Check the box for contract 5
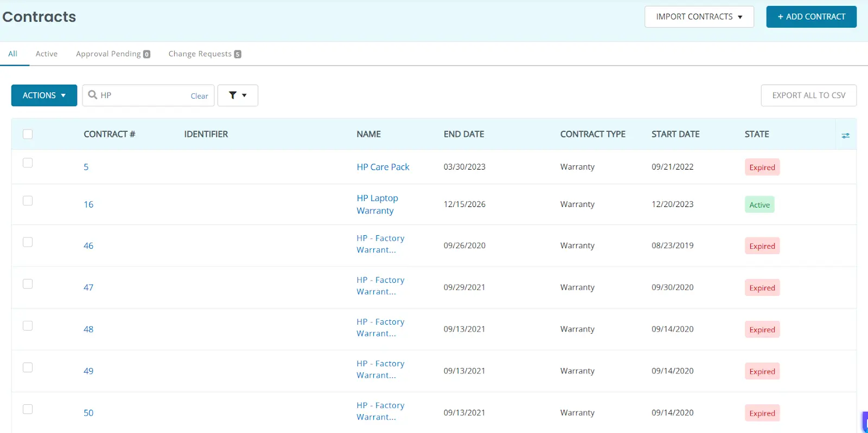This screenshot has height=433, width=868. 28,163
